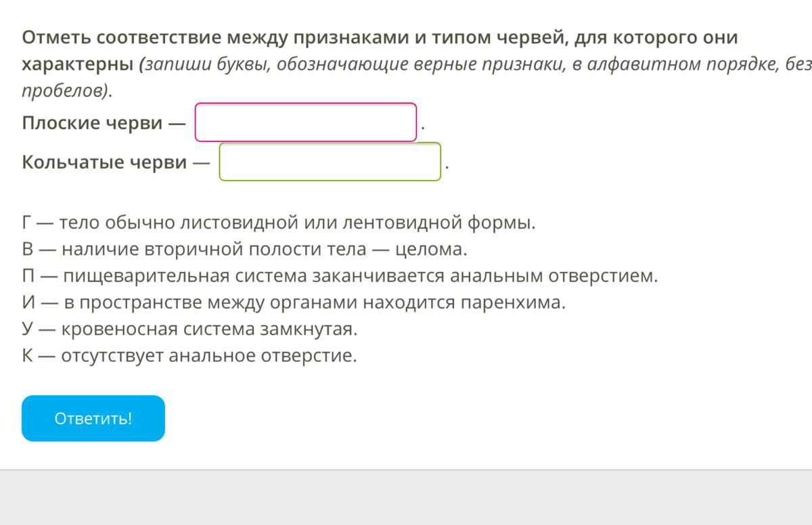The width and height of the screenshot is (812, 525).
Task: Click the bold label Плоские черви
Action: point(93,123)
